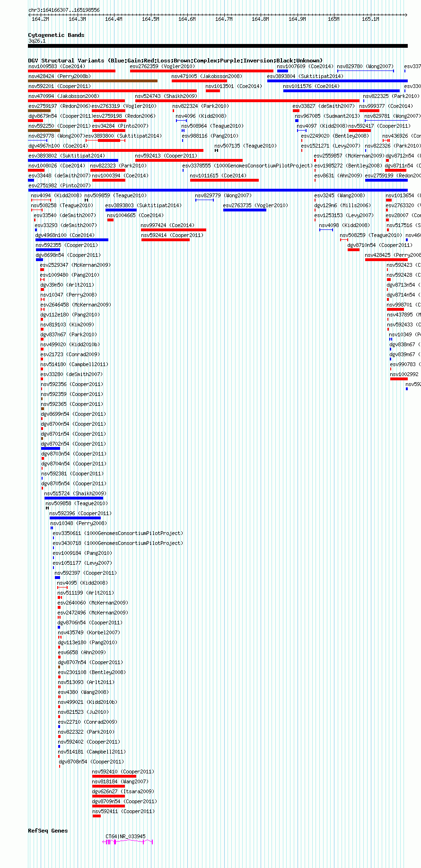Image resolution: width=421 pixels, height=868 pixels.
Task: Open esv2763735 (Vogler2010) variant
Action: click(x=255, y=205)
